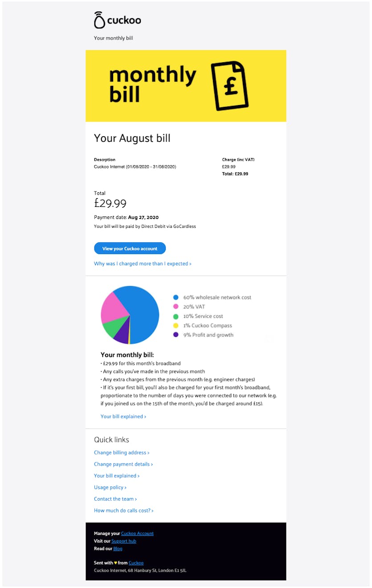Open Your bill explained link below bullets
This screenshot has height=588, width=372.
123,417
